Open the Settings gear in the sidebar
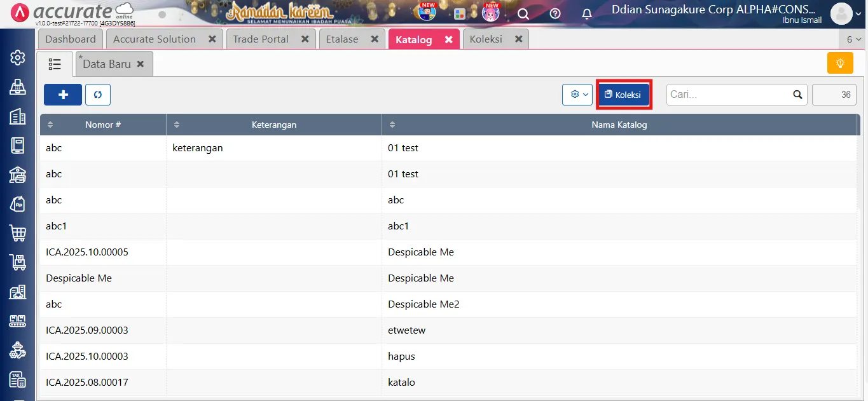Screen dimensions: 868x401 [x=17, y=57]
